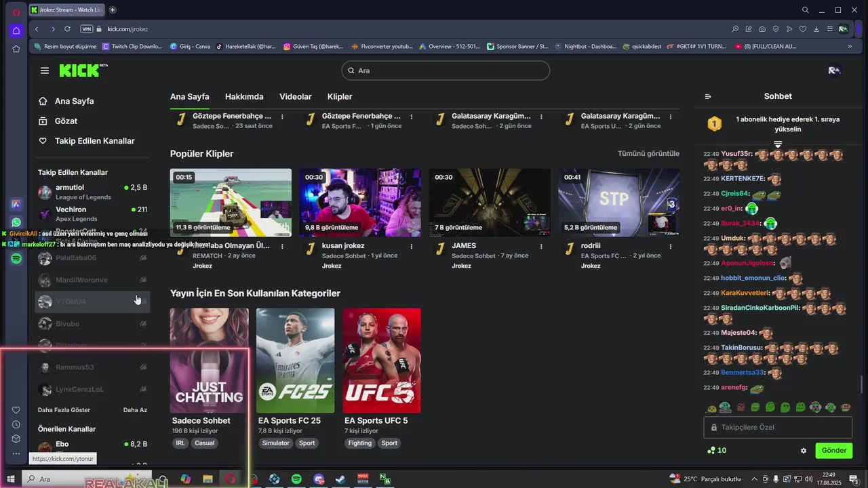Open the EA Sports UFC 5 category card
This screenshot has width=868, height=488.
tap(382, 361)
